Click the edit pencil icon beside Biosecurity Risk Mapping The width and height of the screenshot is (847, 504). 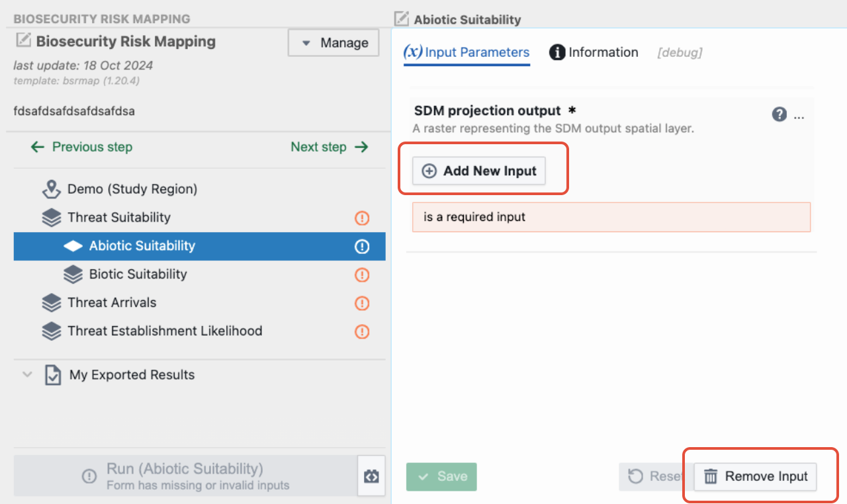(23, 41)
